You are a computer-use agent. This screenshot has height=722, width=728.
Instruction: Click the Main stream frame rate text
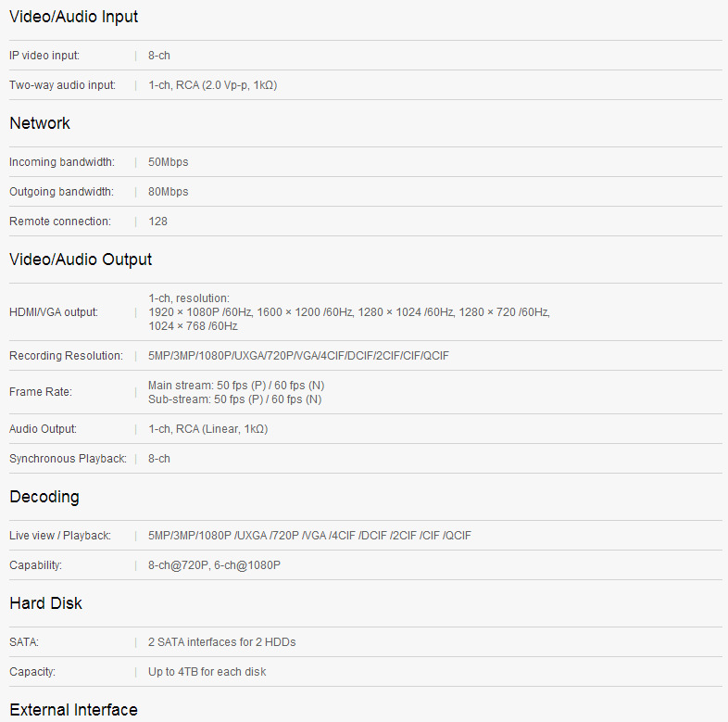point(236,386)
